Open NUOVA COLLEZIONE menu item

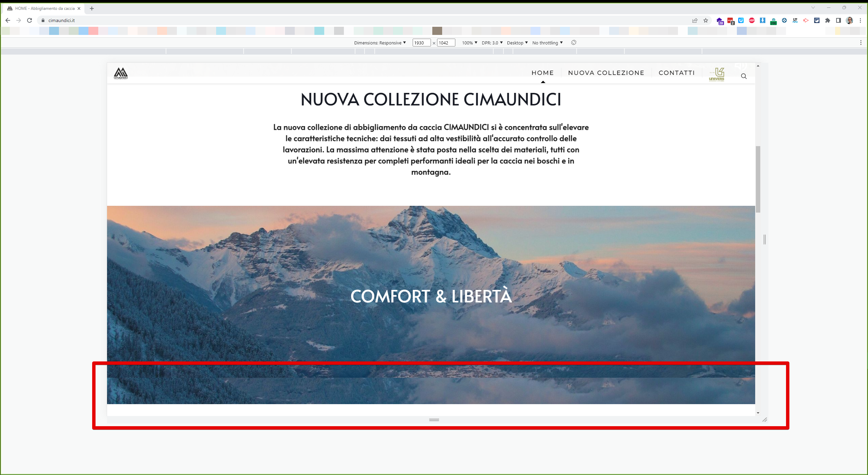[606, 73]
